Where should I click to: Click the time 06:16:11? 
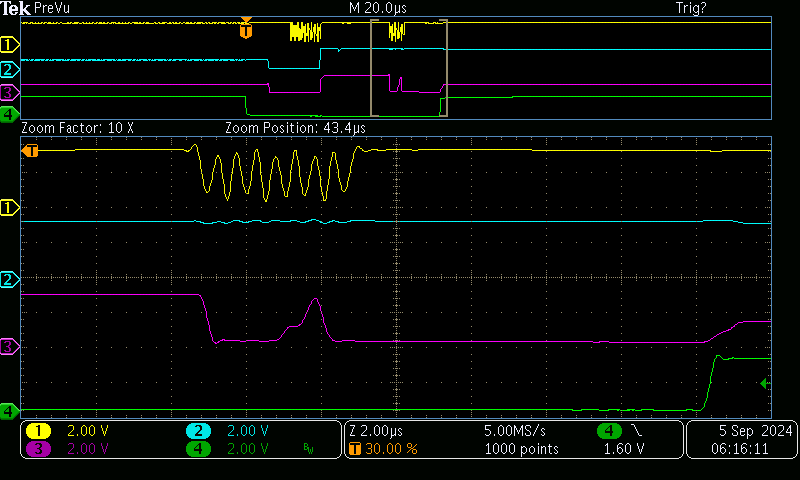point(740,449)
